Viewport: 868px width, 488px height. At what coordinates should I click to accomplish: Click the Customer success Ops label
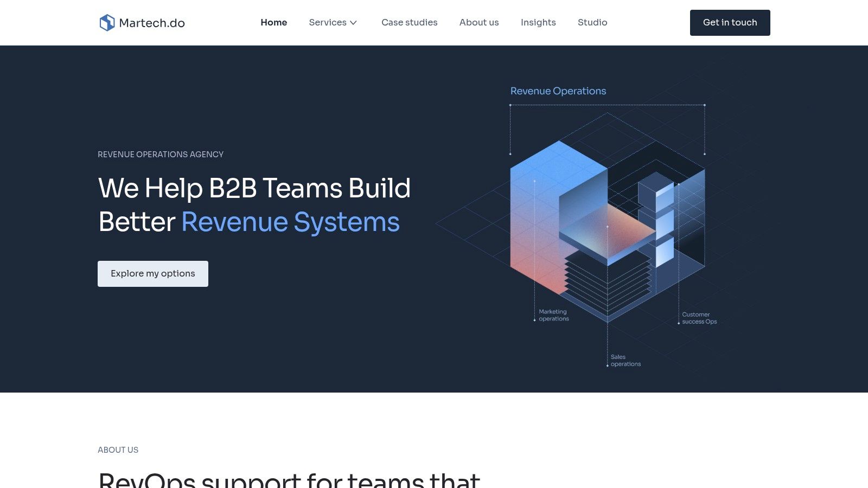coord(699,318)
